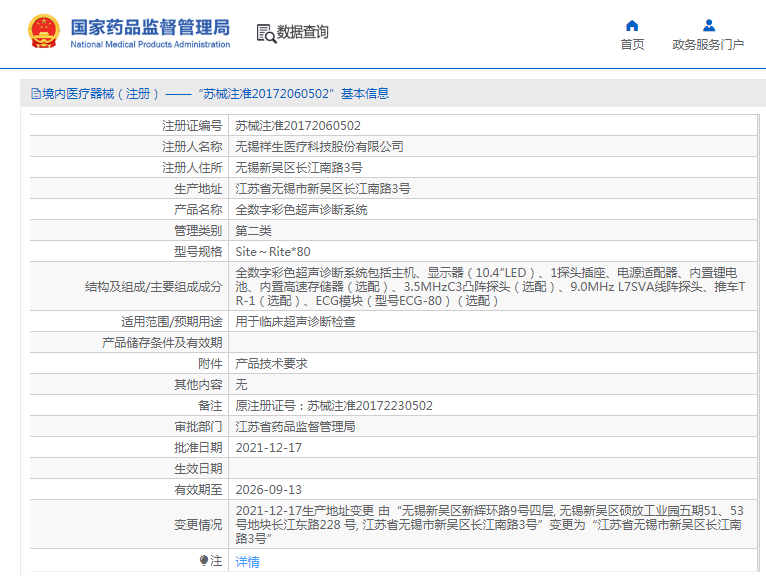The width and height of the screenshot is (766, 576).
Task: Click address 无锡新吴区长江南路3号
Action: (x=299, y=168)
